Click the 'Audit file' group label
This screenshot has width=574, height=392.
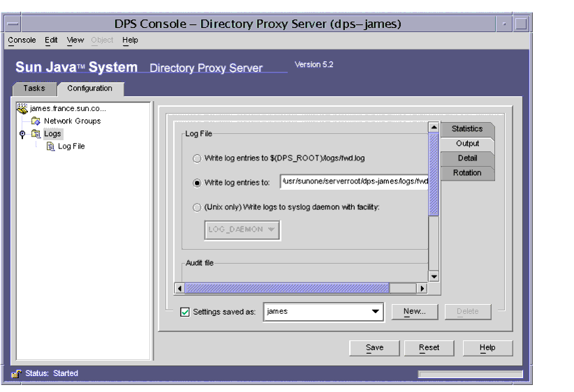[x=200, y=263]
